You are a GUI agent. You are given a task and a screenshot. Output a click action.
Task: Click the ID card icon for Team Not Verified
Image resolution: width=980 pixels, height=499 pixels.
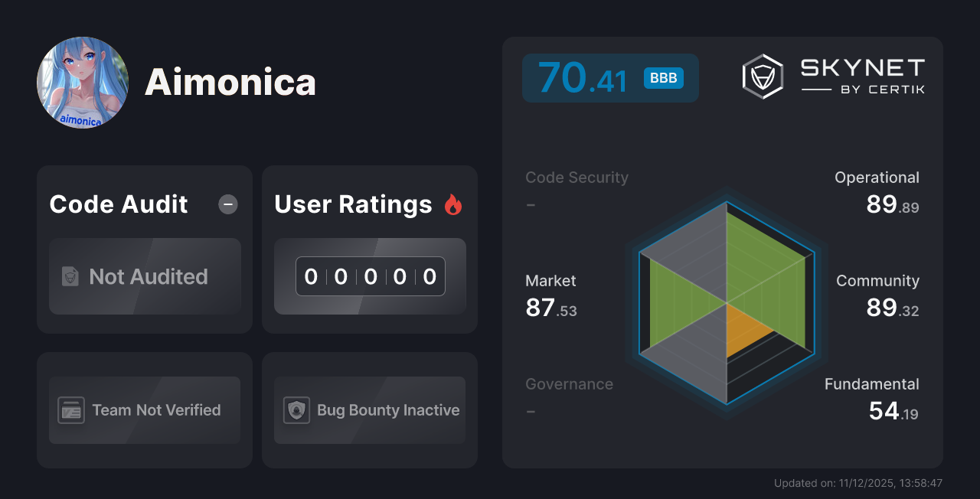click(72, 410)
